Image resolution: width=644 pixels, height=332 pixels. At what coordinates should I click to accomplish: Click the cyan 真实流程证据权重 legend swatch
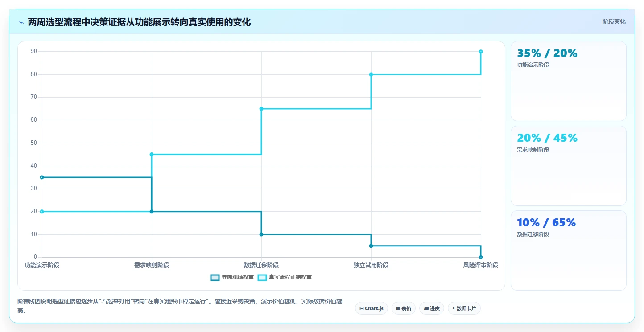262,277
